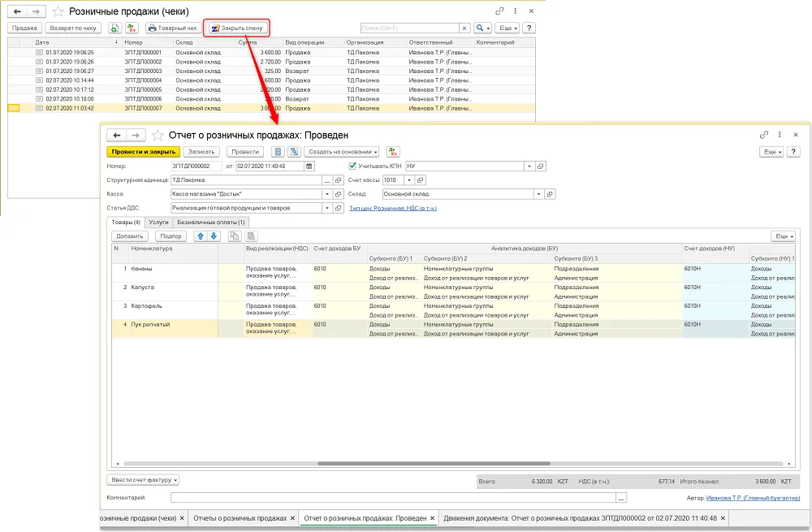
Task: Click the copy row icon in the table toolbar
Action: (235, 236)
